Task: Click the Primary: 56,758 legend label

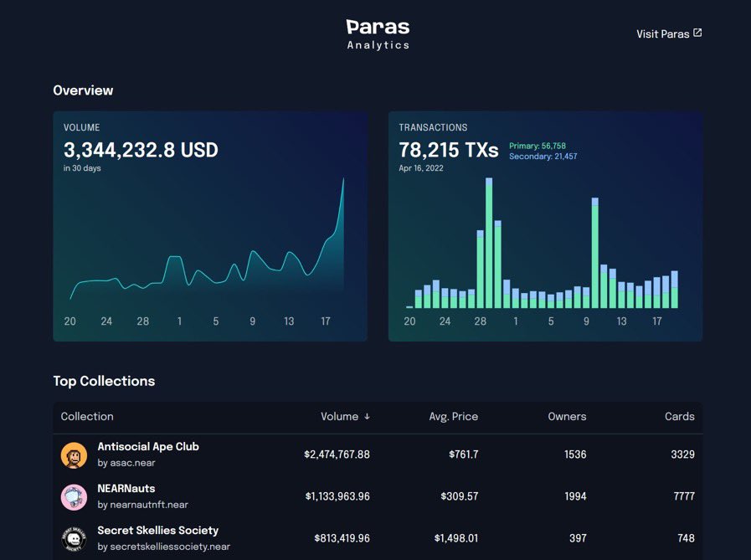Action: [538, 146]
